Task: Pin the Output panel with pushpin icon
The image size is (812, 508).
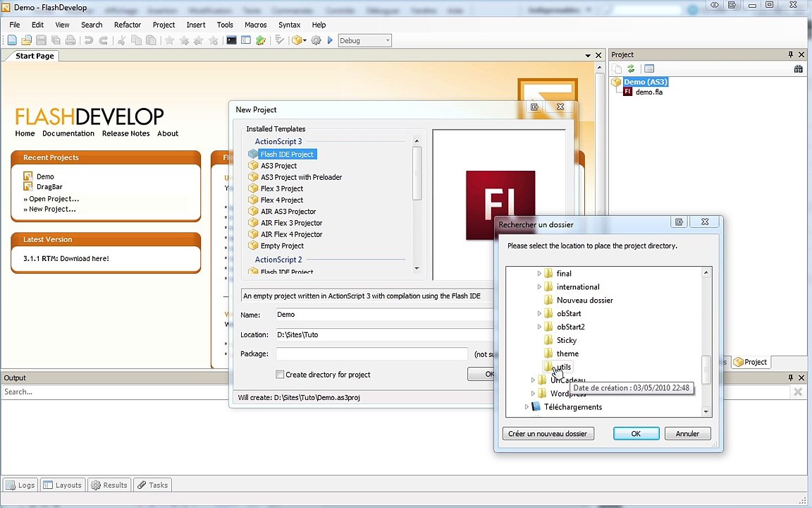Action: click(790, 378)
